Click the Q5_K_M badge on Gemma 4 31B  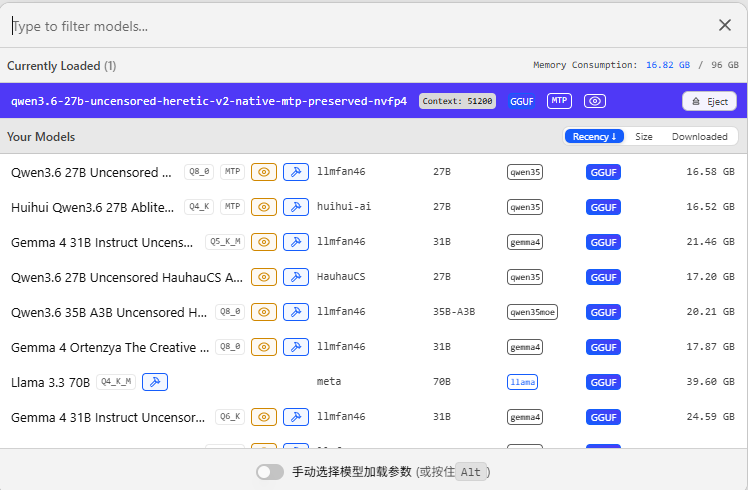225,241
